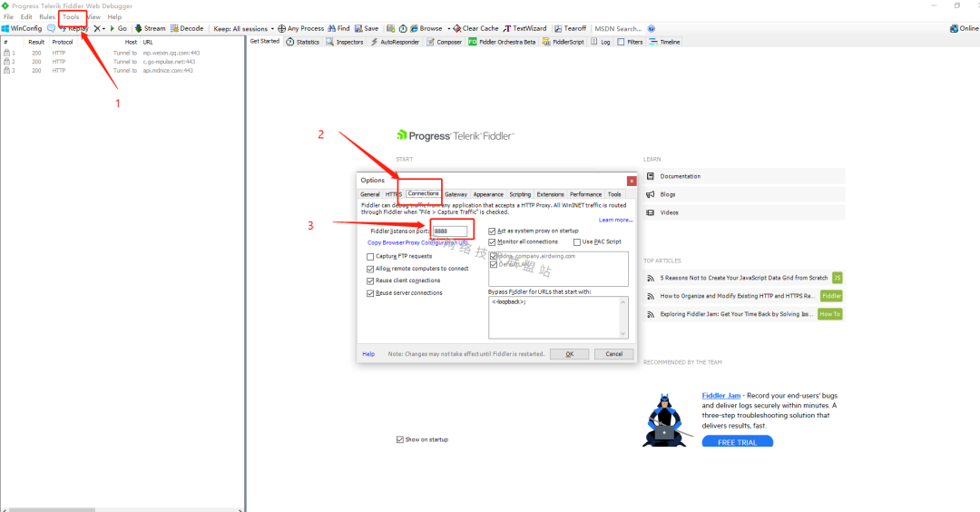Open the FiddlerScript tab

click(x=563, y=42)
